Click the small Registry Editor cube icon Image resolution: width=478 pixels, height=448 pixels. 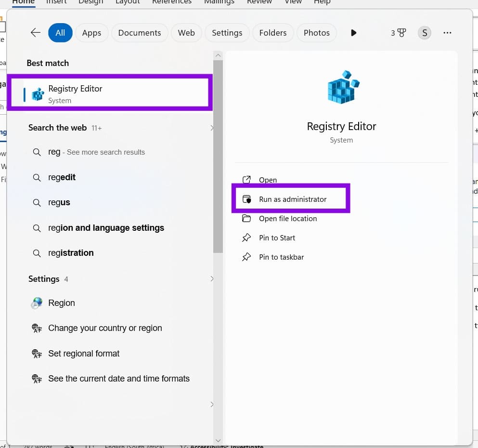[x=38, y=94]
